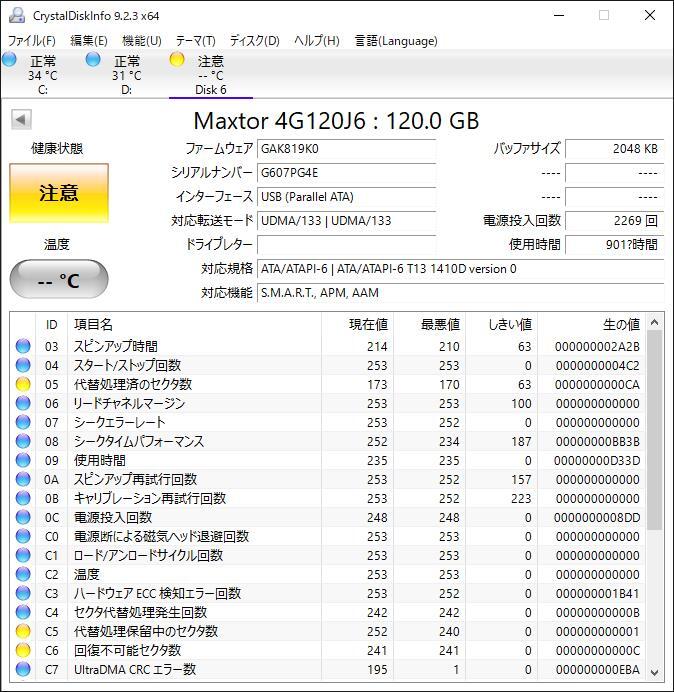Select the D: drive tab at 31 °C
The width and height of the screenshot is (674, 692).
tap(126, 75)
